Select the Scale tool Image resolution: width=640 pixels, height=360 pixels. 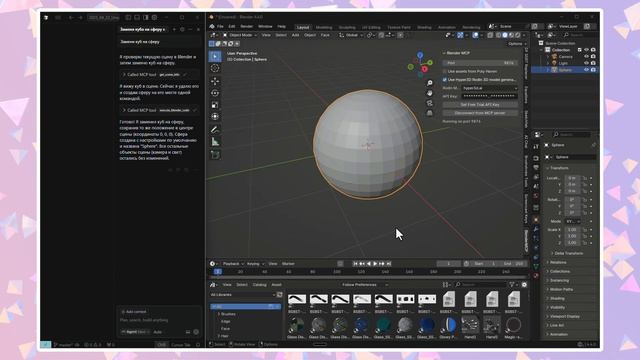[215, 105]
